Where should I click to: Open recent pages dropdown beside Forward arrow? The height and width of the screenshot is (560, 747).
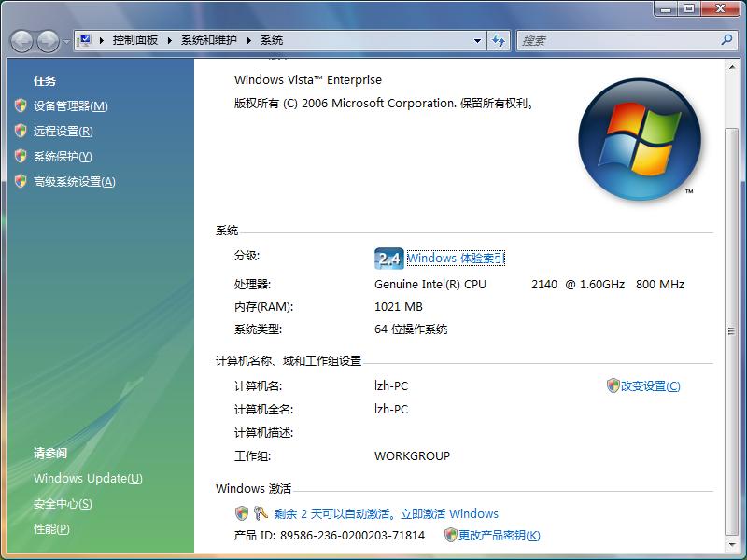(66, 41)
